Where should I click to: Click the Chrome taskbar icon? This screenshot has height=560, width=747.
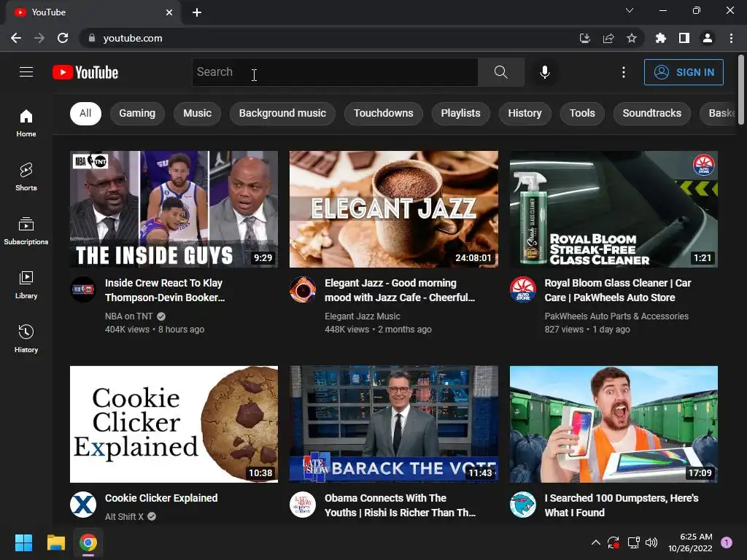(88, 542)
